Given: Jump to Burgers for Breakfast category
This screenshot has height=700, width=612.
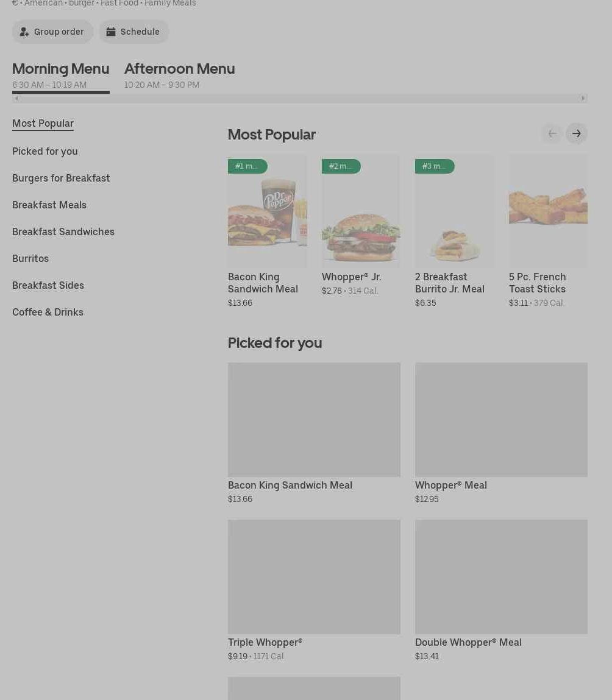Looking at the screenshot, I should coord(61,178).
